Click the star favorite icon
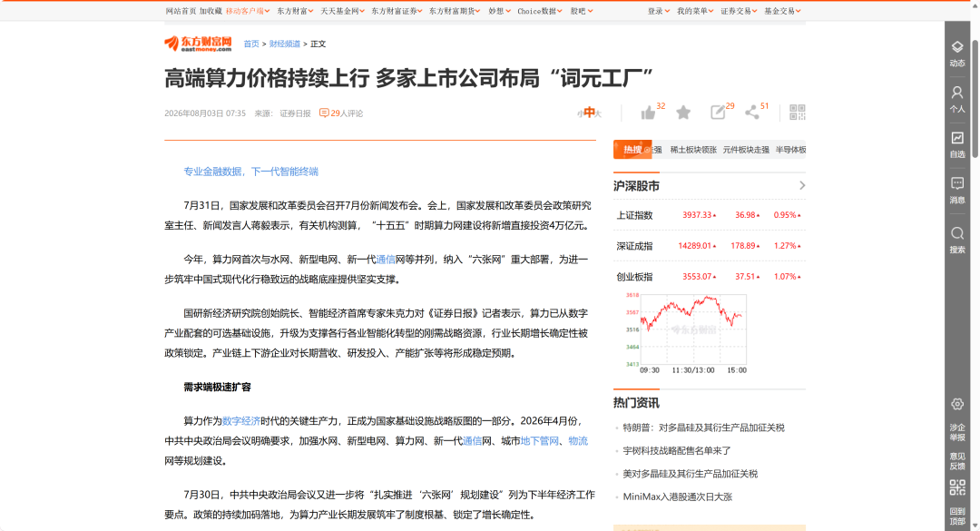The width and height of the screenshot is (980, 531). tap(683, 113)
